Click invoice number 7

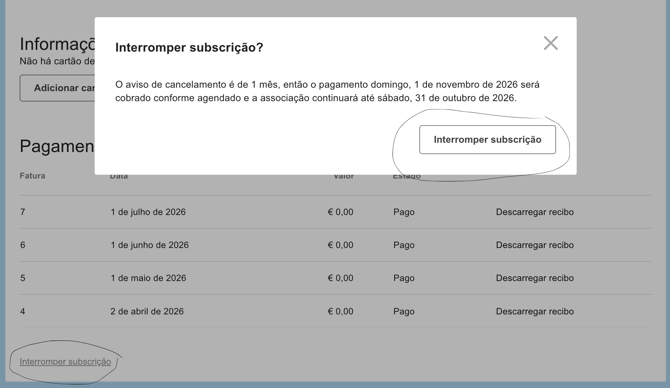click(23, 212)
